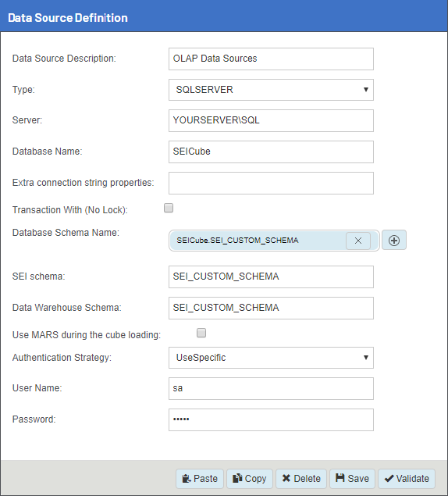The width and height of the screenshot is (448, 496).
Task: Click the SEI schema text box
Action: (271, 277)
